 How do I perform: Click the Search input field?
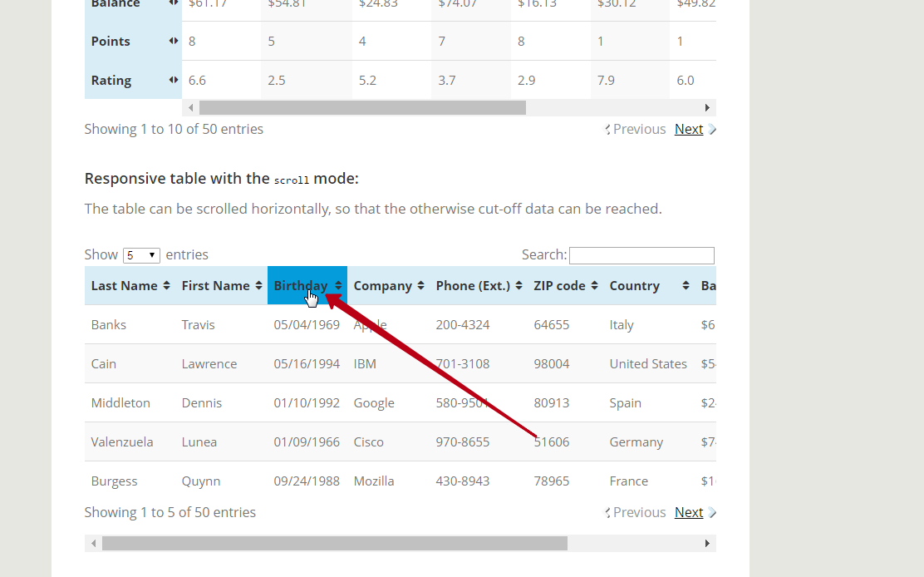(x=641, y=255)
